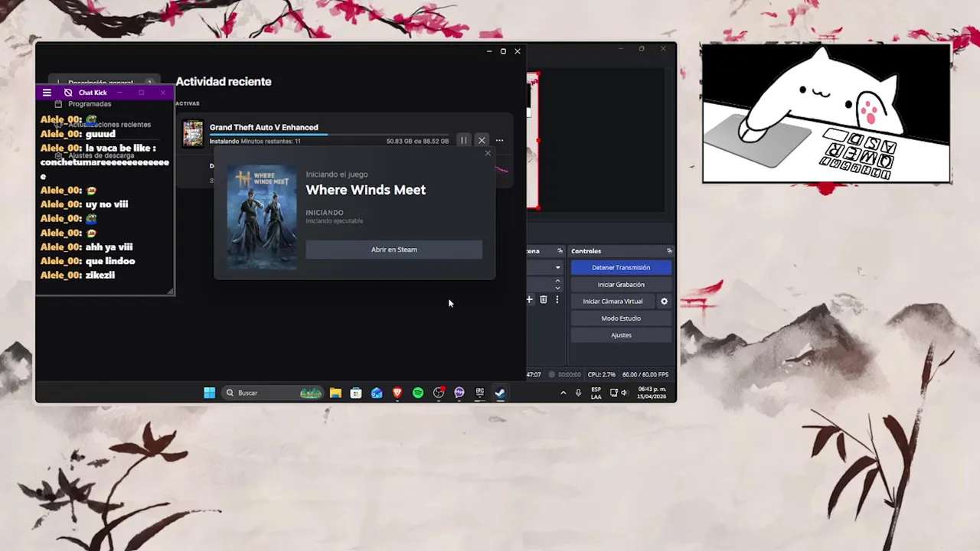Open virtual camera settings gear in OBS
Image resolution: width=980 pixels, height=551 pixels.
664,302
